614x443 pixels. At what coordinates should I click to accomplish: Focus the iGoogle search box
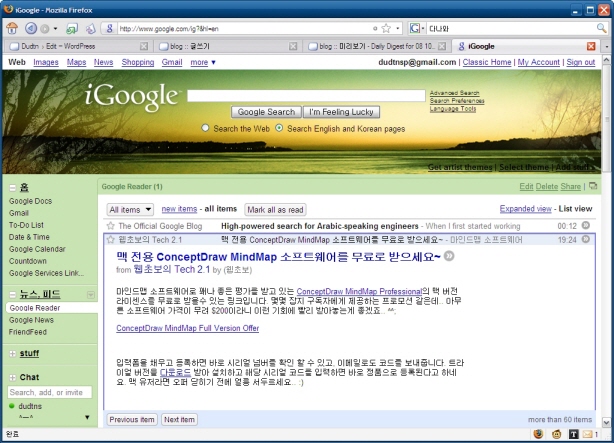(306, 96)
